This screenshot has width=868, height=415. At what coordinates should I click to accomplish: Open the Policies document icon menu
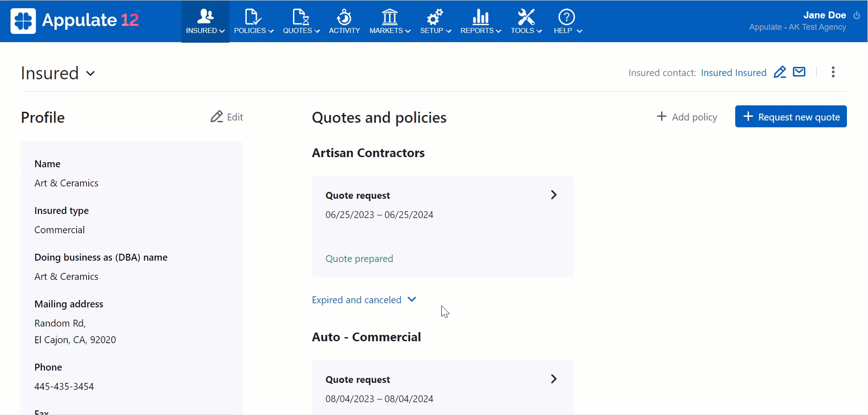pyautogui.click(x=253, y=16)
